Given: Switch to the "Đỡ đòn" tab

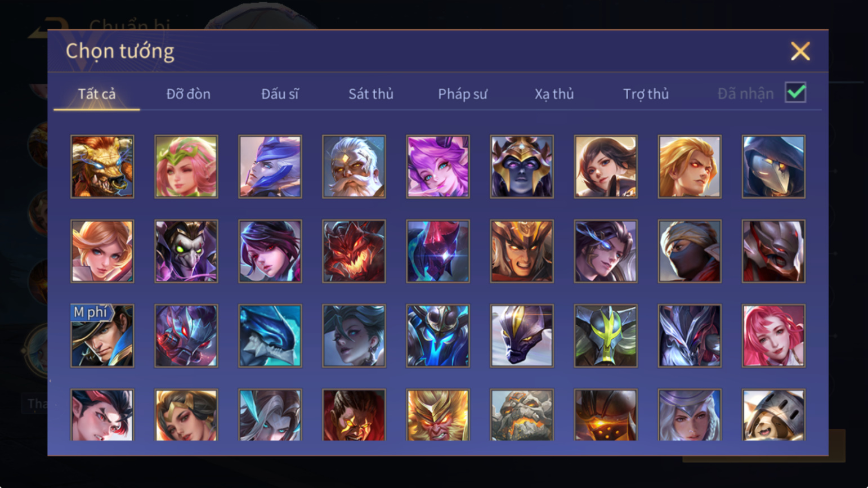Looking at the screenshot, I should [x=189, y=94].
